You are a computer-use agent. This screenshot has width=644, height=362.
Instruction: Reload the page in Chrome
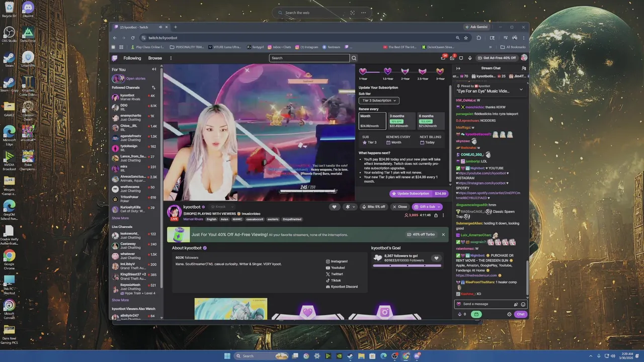pyautogui.click(x=133, y=38)
